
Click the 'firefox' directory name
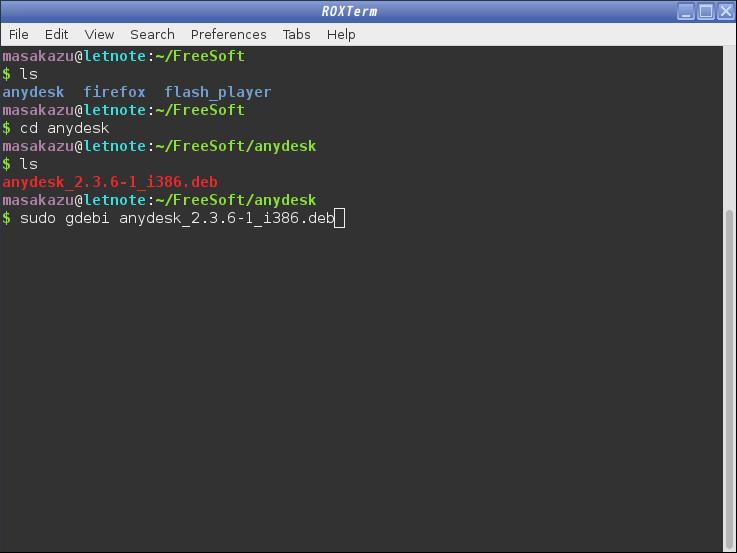pyautogui.click(x=114, y=92)
